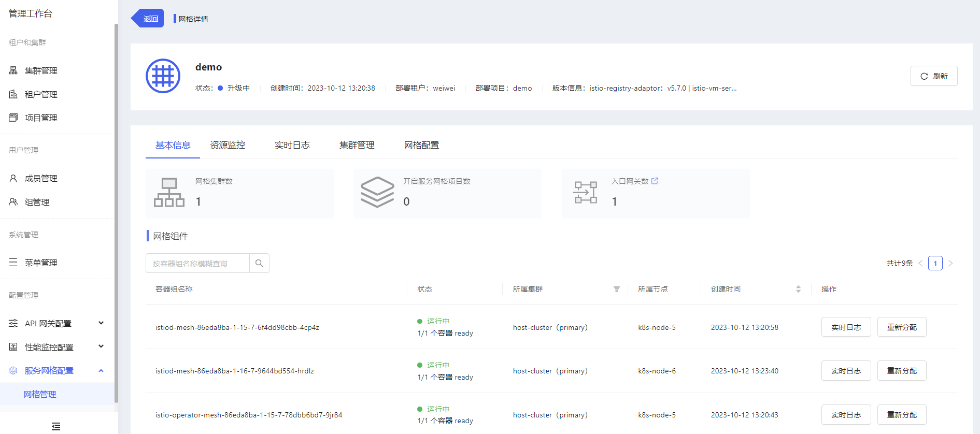This screenshot has height=434, width=980.
Task: Click the 升级中 status label
Action: 238,88
